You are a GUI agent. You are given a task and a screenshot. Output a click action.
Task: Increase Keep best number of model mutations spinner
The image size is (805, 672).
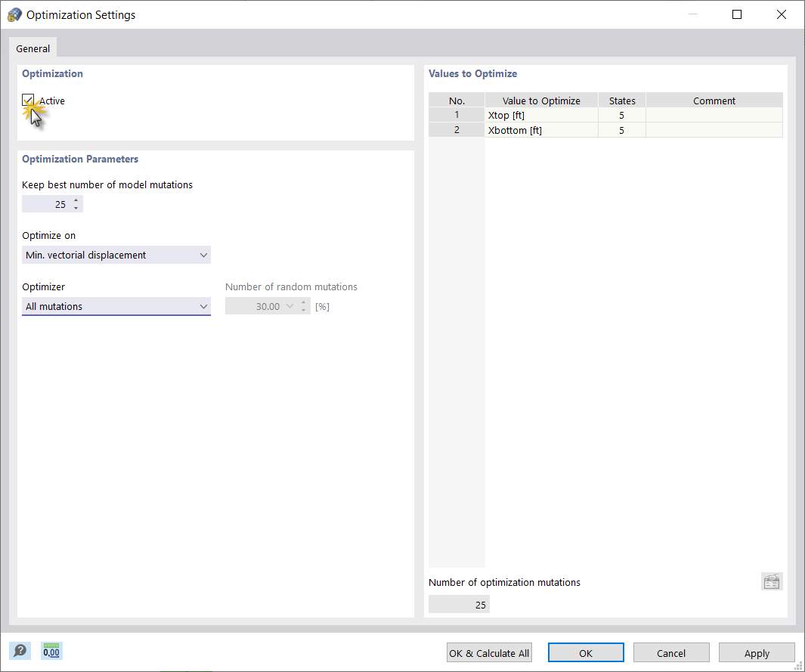click(x=76, y=200)
